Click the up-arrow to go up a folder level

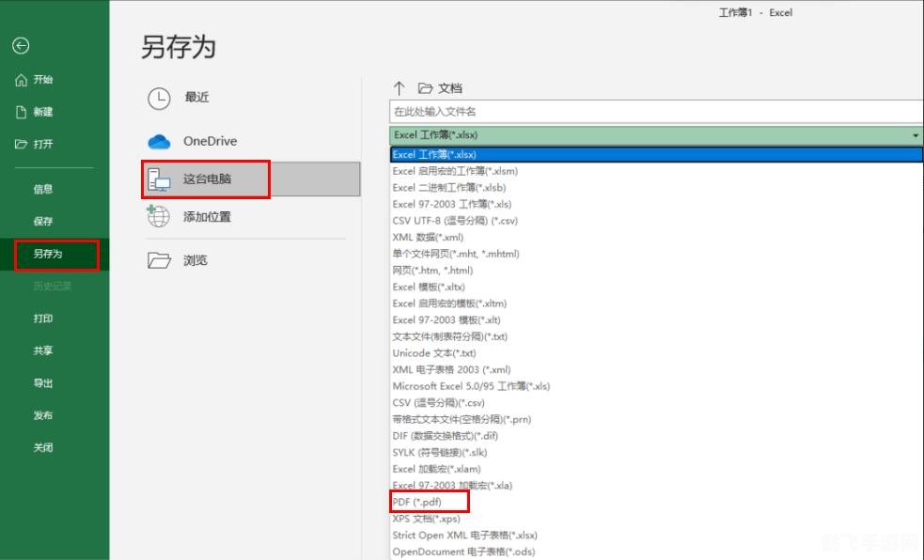point(399,86)
